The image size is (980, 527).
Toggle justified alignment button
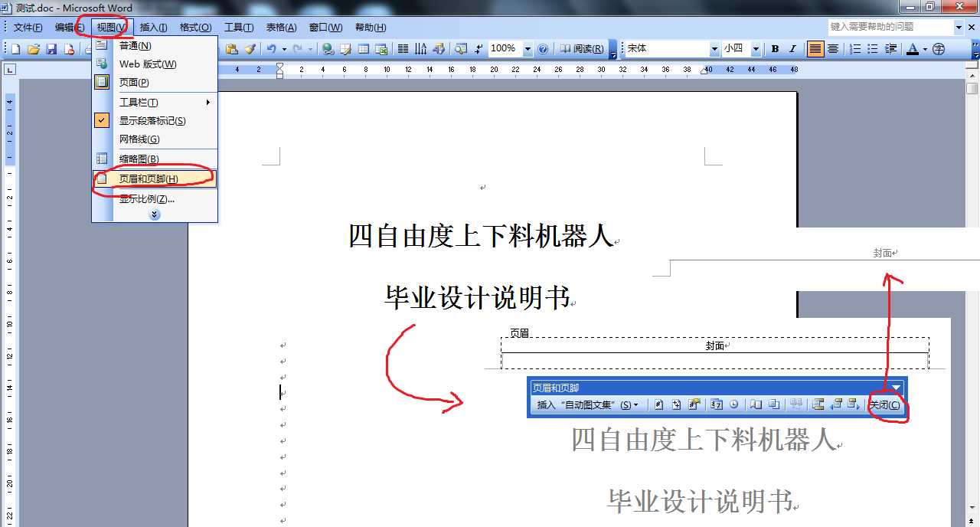click(815, 49)
